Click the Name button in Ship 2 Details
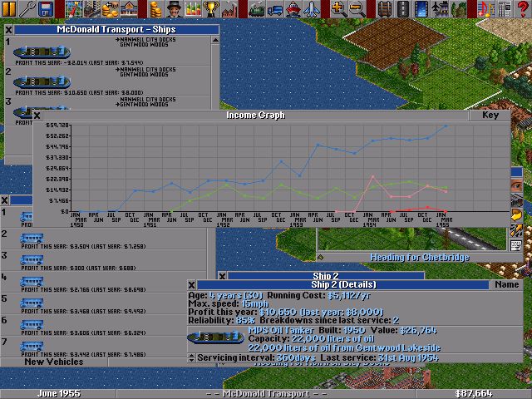 506,284
